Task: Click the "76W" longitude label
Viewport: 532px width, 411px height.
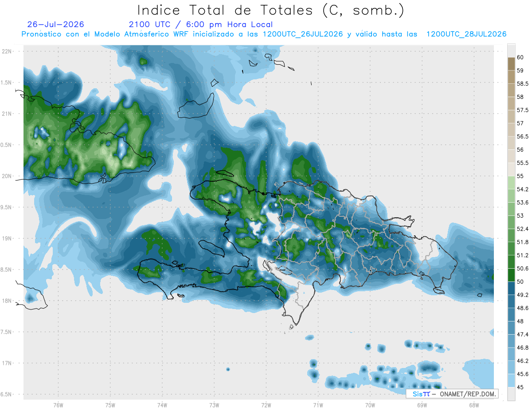Action: (58, 405)
